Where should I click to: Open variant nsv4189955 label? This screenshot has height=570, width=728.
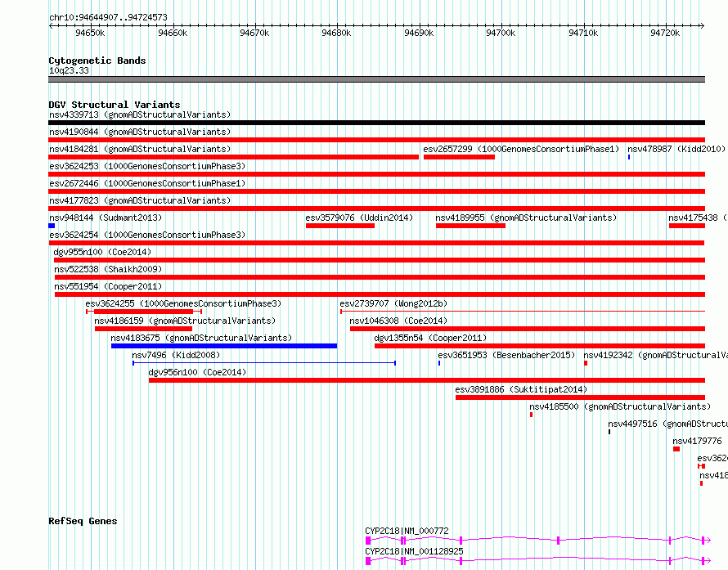coord(526,218)
